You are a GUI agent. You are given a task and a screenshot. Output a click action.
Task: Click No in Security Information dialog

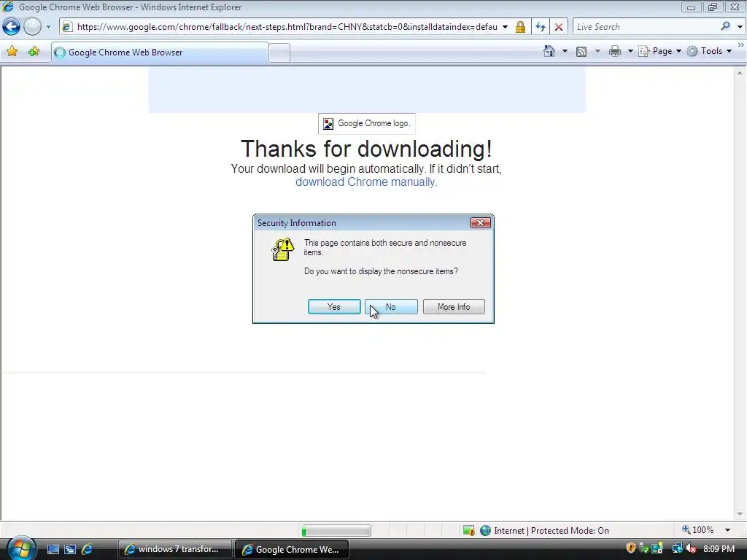(391, 307)
